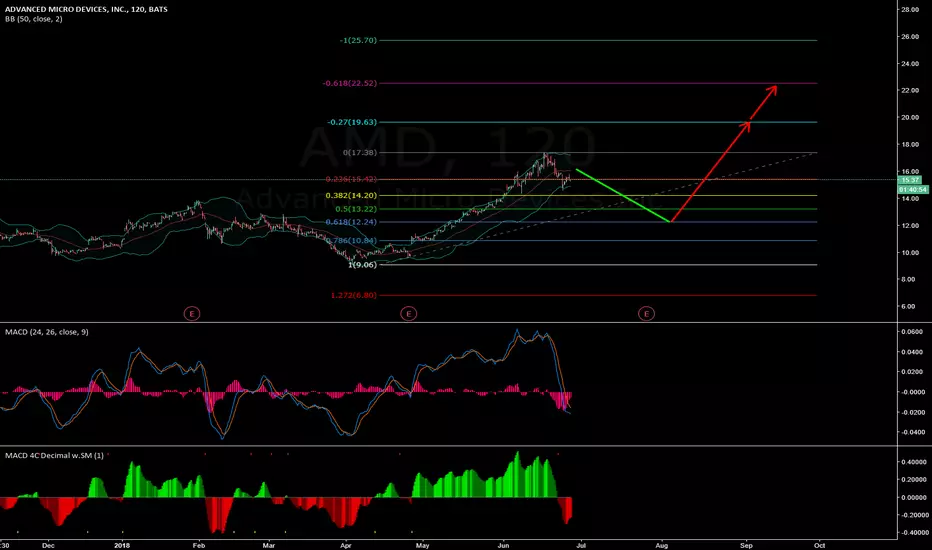This screenshot has width=932, height=550.
Task: Click the May label on time axis
Action: pyautogui.click(x=422, y=545)
